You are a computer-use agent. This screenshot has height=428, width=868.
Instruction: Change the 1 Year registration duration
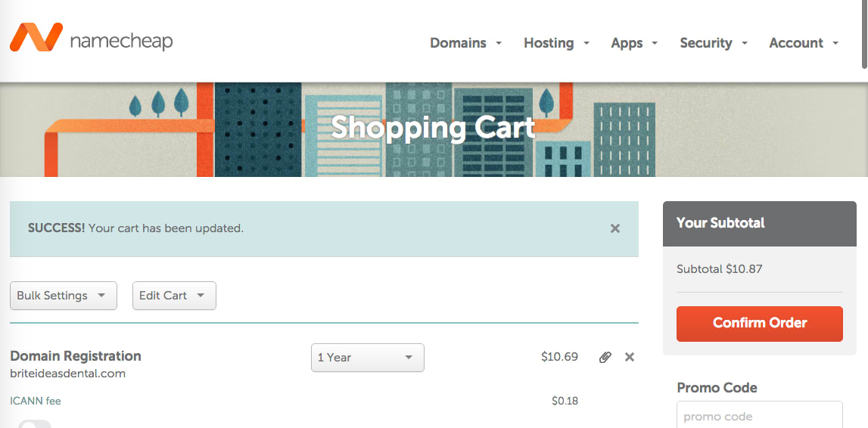(368, 358)
